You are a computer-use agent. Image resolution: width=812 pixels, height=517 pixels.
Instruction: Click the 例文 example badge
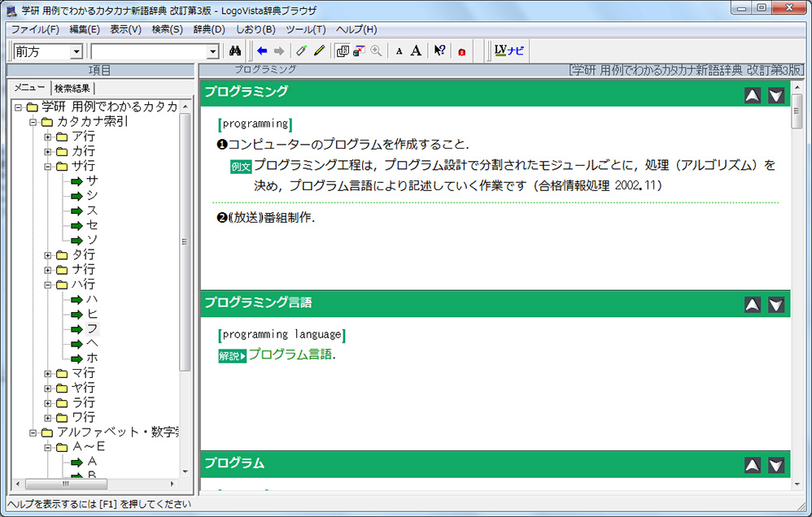[241, 167]
